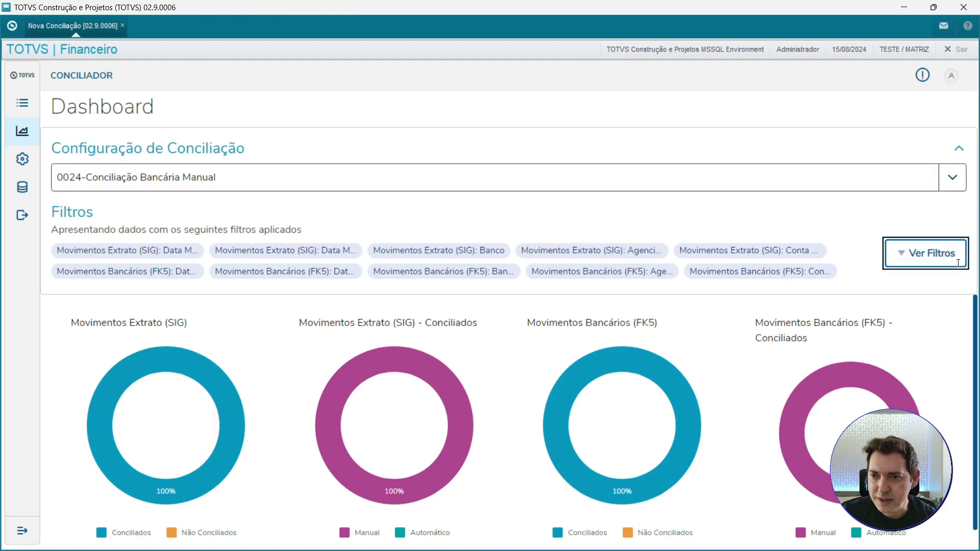Click the TOTVS logo in sidebar
The height and width of the screenshot is (551, 980).
click(22, 75)
